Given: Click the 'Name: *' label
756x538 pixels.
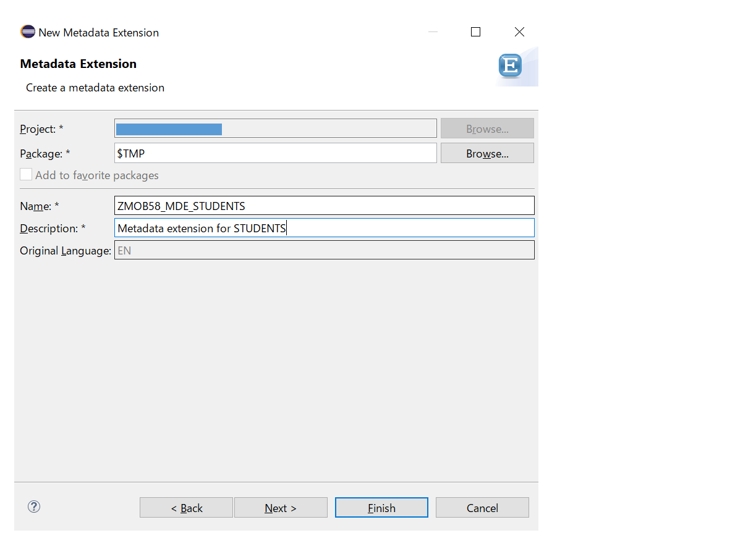Looking at the screenshot, I should pos(40,206).
